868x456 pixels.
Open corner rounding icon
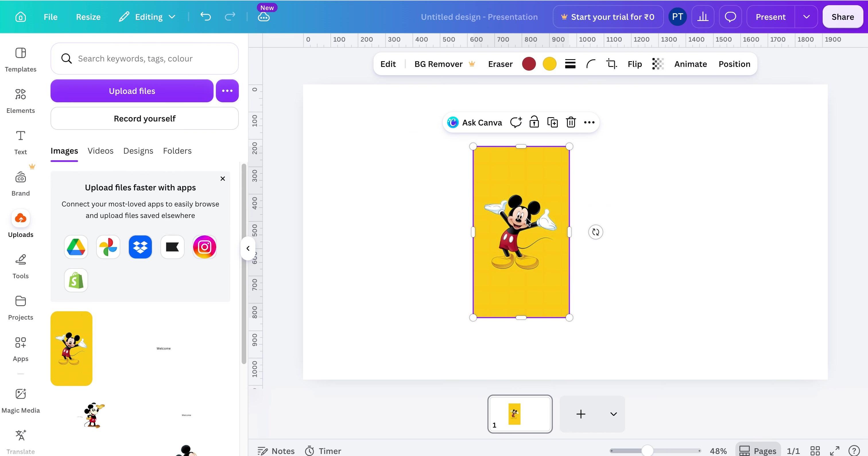click(x=591, y=64)
